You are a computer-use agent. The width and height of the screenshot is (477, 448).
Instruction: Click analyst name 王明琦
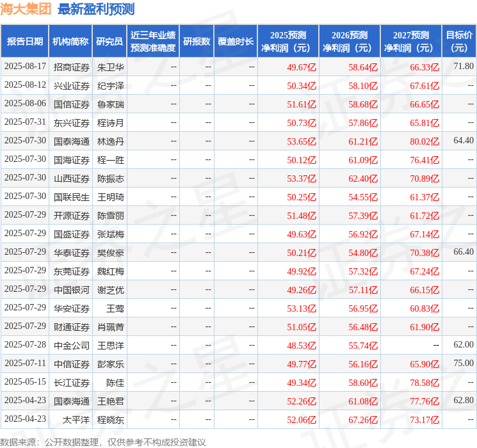(110, 197)
